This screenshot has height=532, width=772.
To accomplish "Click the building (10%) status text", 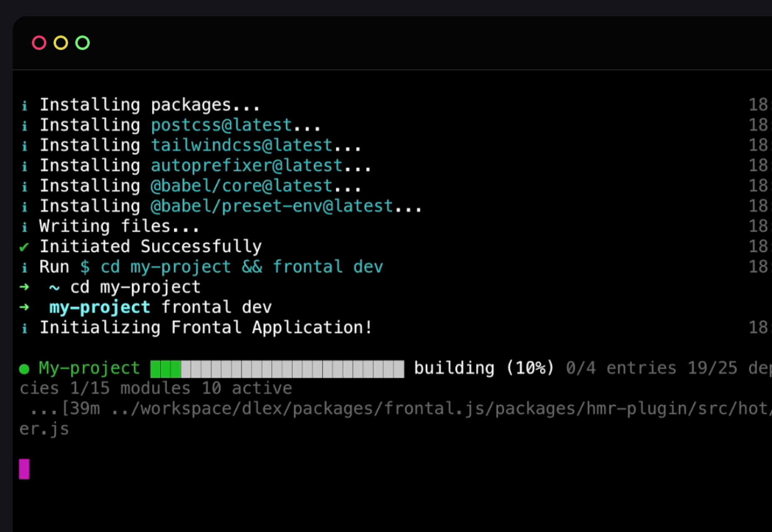I will [x=484, y=368].
